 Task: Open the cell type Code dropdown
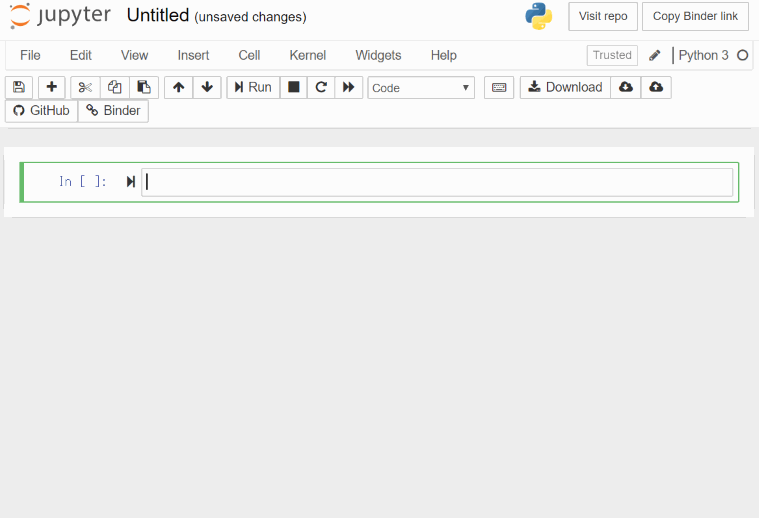pos(421,87)
